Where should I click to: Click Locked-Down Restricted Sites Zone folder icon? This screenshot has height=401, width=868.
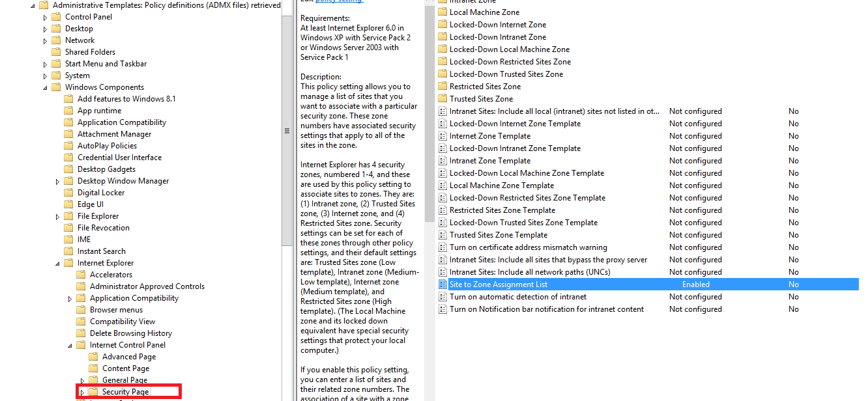coord(442,62)
